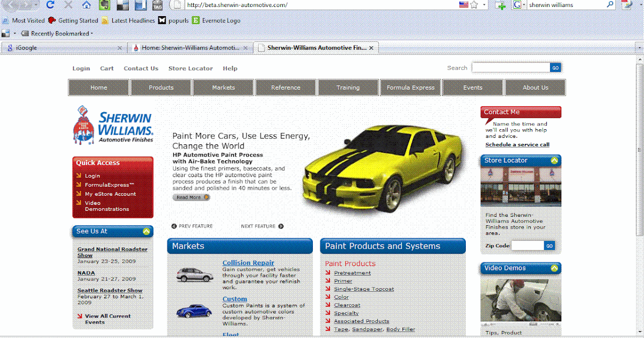Go to browser home page icon

click(86, 5)
